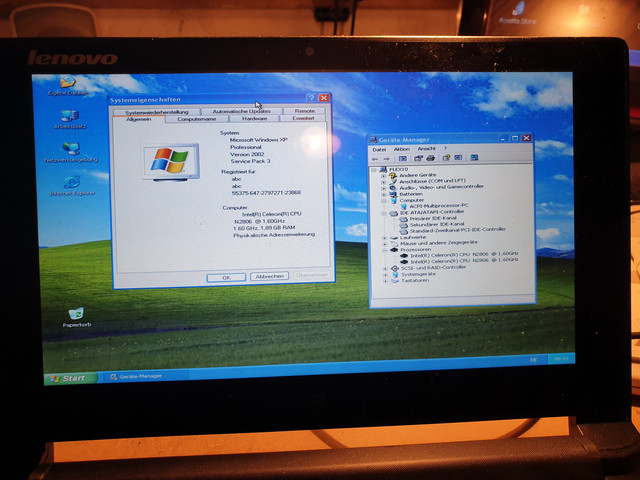Open the Eigene Dateien desktop icon

[68, 83]
